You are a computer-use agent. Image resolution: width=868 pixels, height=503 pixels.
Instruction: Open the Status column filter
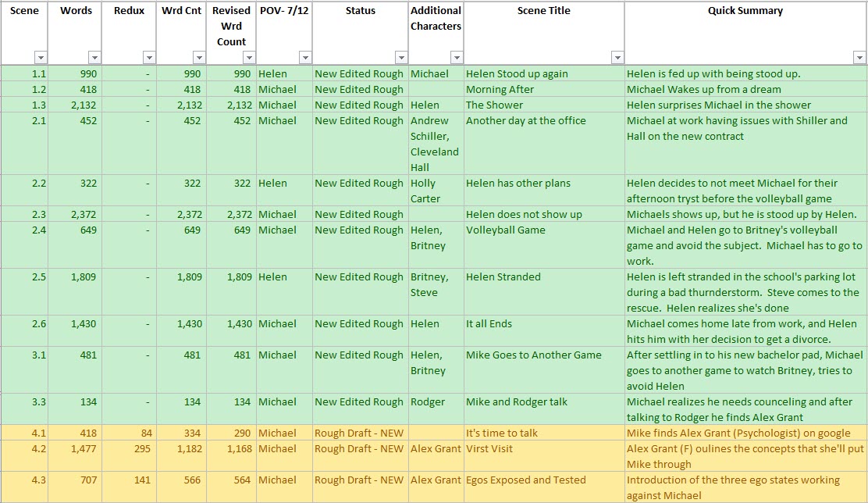[402, 56]
